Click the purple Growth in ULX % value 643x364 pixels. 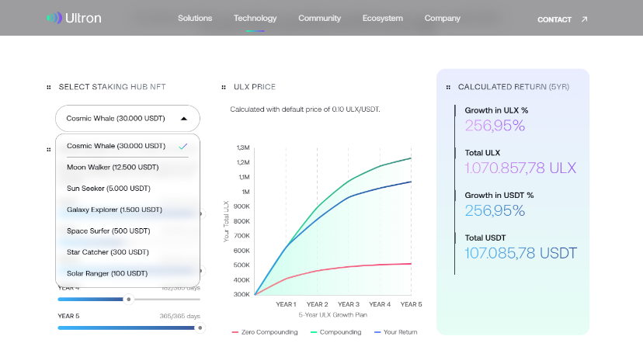tap(495, 126)
